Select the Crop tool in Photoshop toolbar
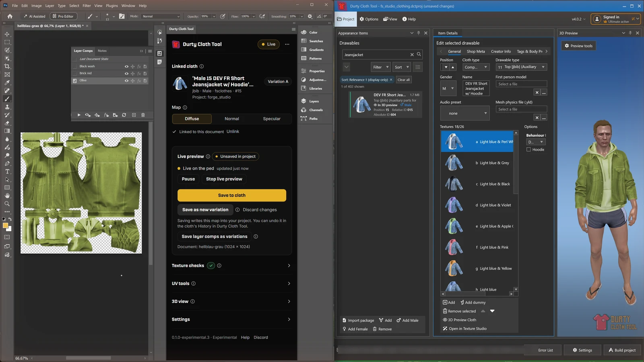 pyautogui.click(x=7, y=66)
